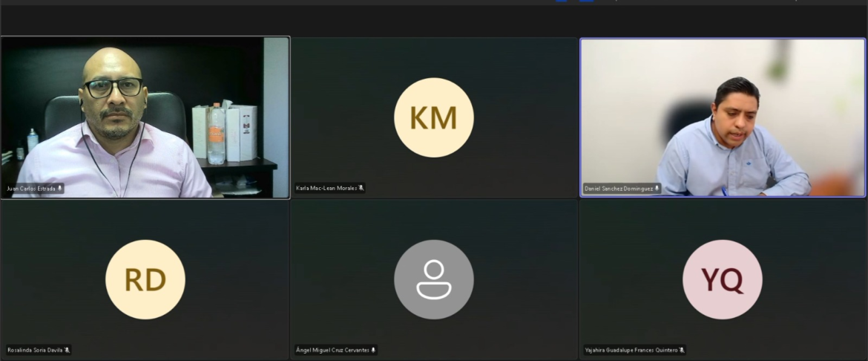Click the Yajahira Guadalupe Frances Quintero name label
The width and height of the screenshot is (868, 361).
tap(631, 350)
